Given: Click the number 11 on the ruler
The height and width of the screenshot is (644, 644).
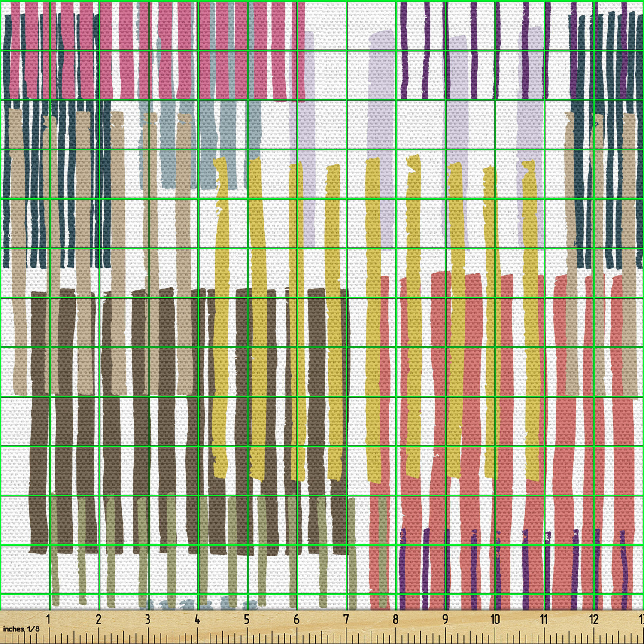Looking at the screenshot, I should (544, 619).
